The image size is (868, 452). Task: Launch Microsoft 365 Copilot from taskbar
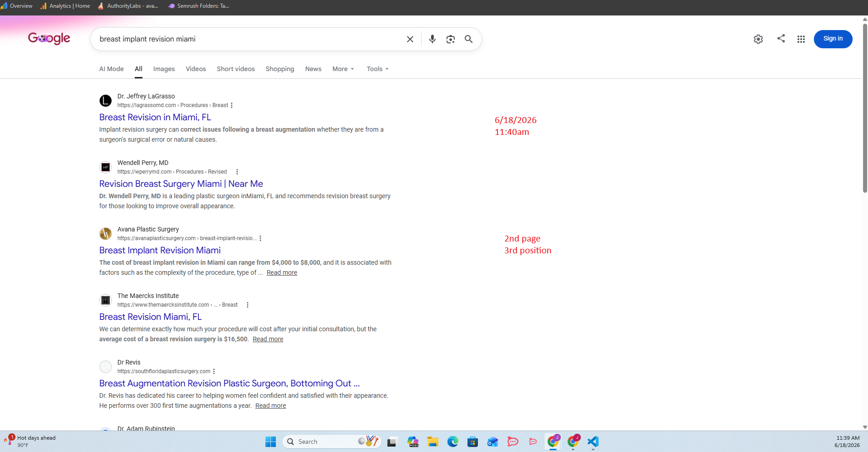(x=413, y=442)
